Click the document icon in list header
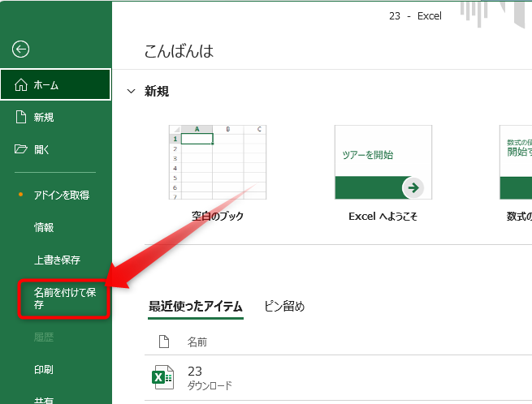This screenshot has width=532, height=404. coord(164,342)
